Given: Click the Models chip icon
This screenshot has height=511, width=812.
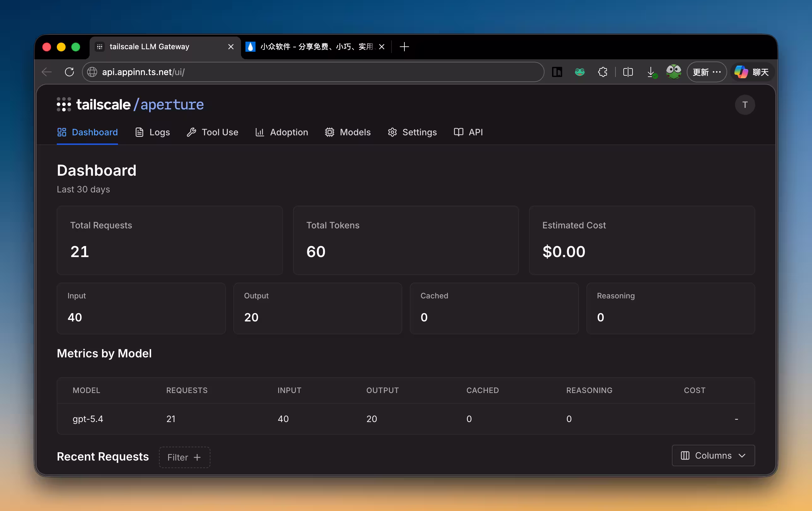Looking at the screenshot, I should pos(329,132).
